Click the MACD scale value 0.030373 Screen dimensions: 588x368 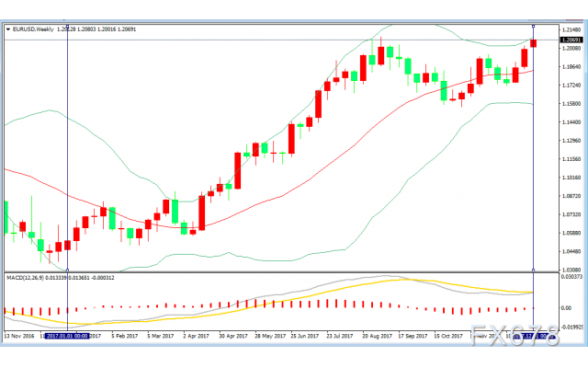pos(571,277)
